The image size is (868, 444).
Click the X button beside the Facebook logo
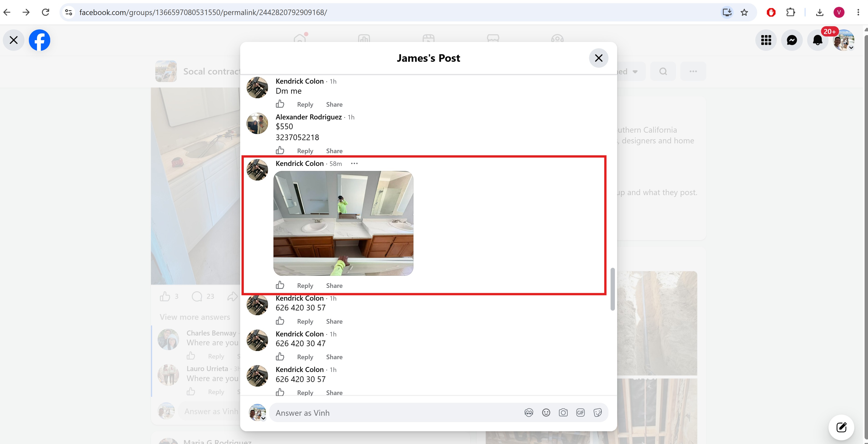(13, 40)
